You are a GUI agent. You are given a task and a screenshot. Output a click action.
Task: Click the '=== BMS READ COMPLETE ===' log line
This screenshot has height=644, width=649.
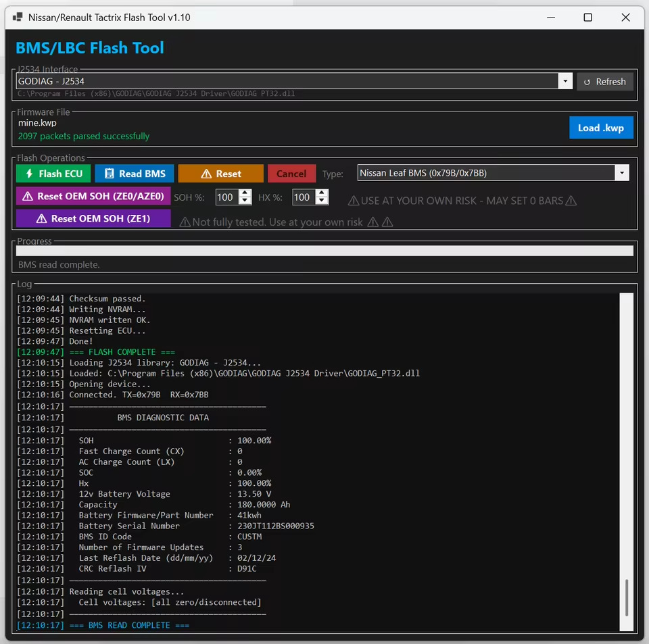[103, 625]
